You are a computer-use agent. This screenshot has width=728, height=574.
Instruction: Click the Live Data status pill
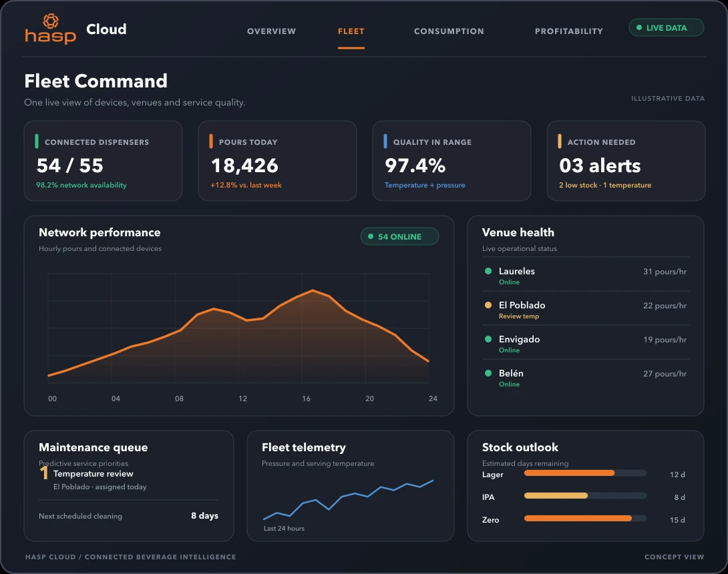point(667,27)
